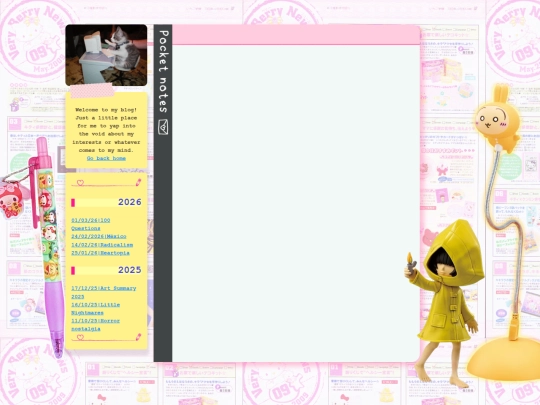Click the envelope icon under Pocket notes
The width and height of the screenshot is (540, 405).
pos(163,127)
